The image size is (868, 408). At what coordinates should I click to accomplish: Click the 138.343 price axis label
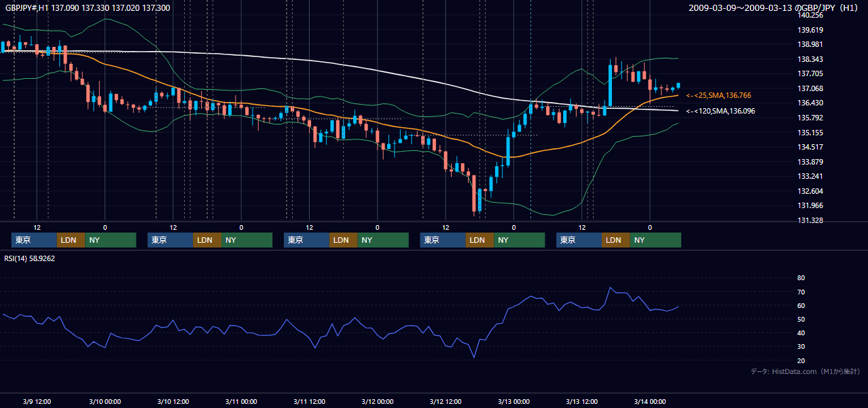point(810,59)
